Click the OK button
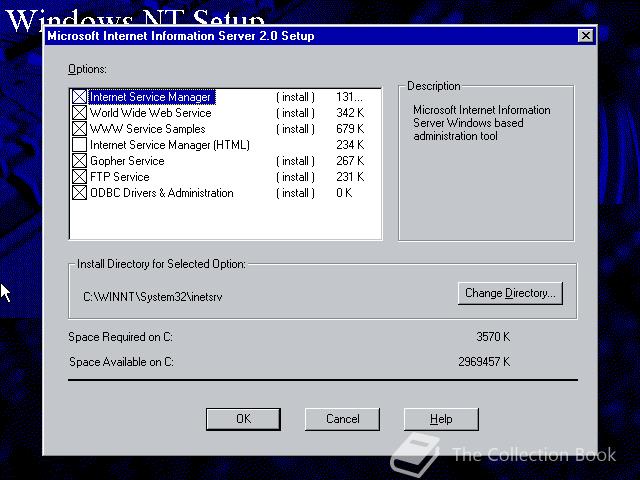The width and height of the screenshot is (640, 480). 243,419
